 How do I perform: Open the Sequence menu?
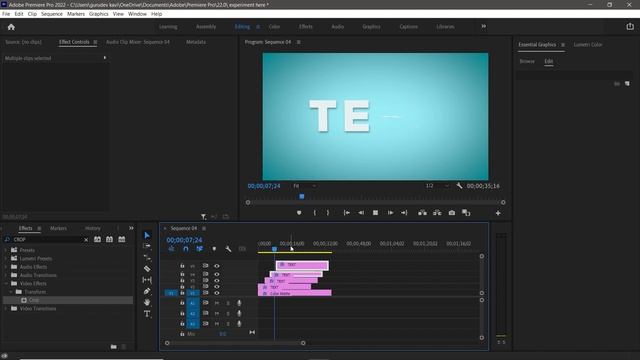pos(52,14)
